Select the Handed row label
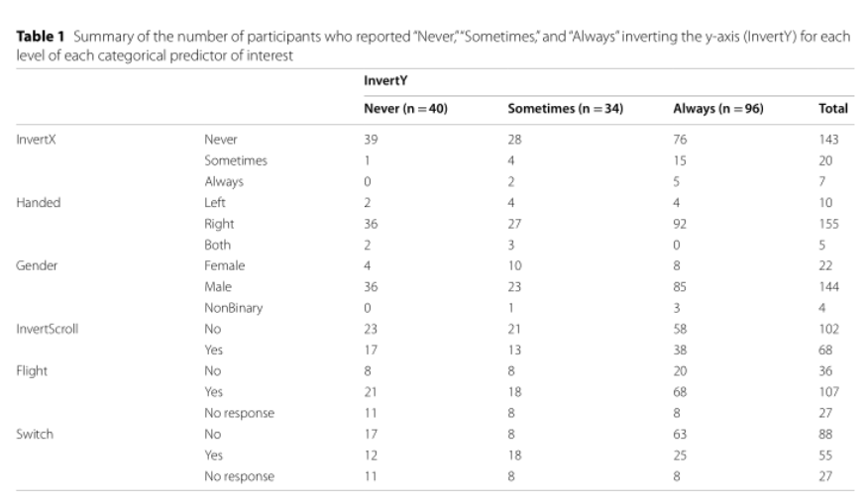868x502 pixels. [39, 202]
